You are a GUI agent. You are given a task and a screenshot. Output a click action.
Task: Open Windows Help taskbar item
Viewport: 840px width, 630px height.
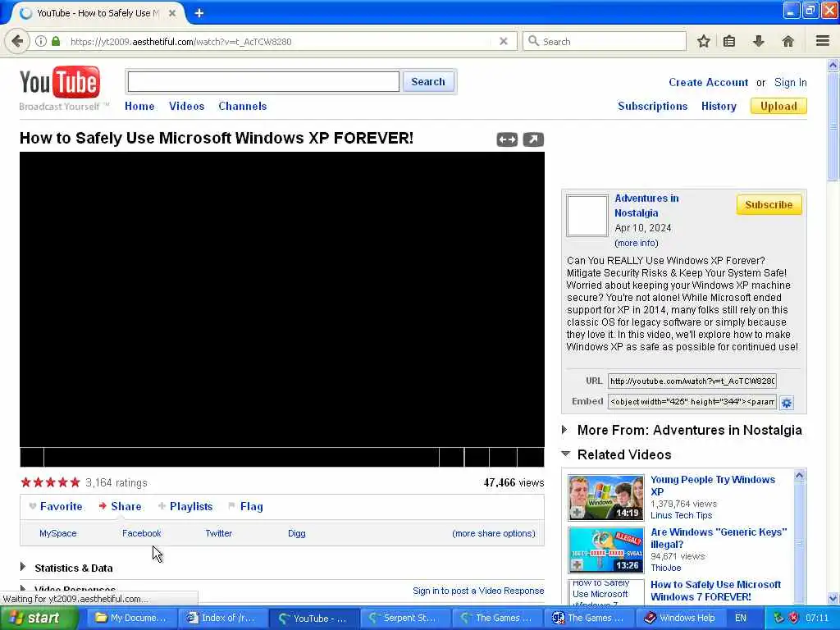point(680,619)
